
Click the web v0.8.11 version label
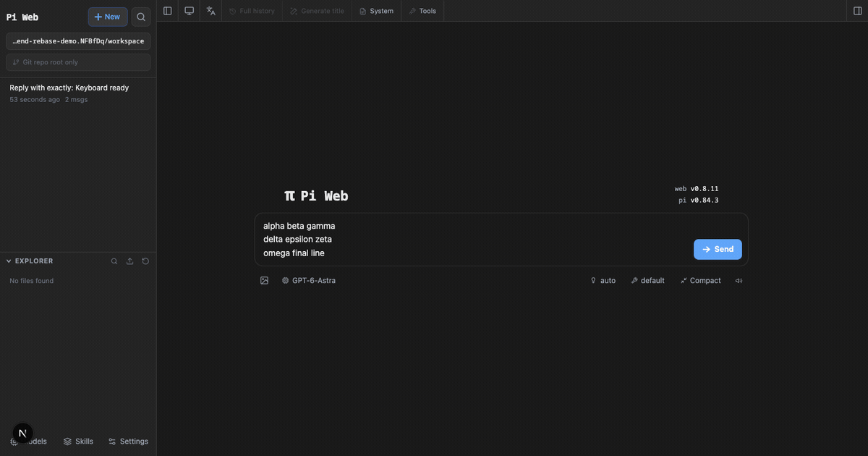tap(697, 189)
